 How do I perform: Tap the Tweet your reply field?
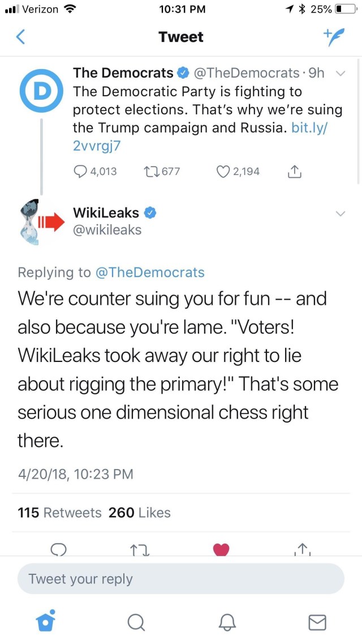click(181, 579)
